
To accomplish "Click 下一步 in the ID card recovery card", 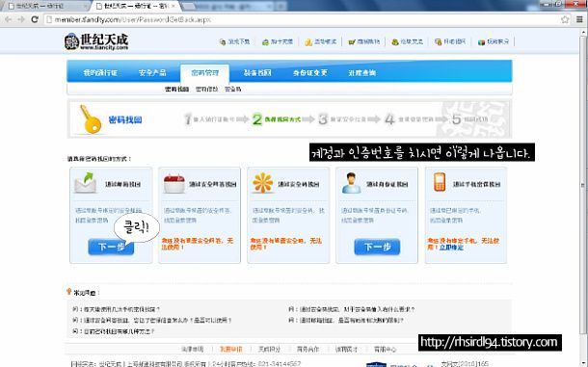I will click(377, 247).
